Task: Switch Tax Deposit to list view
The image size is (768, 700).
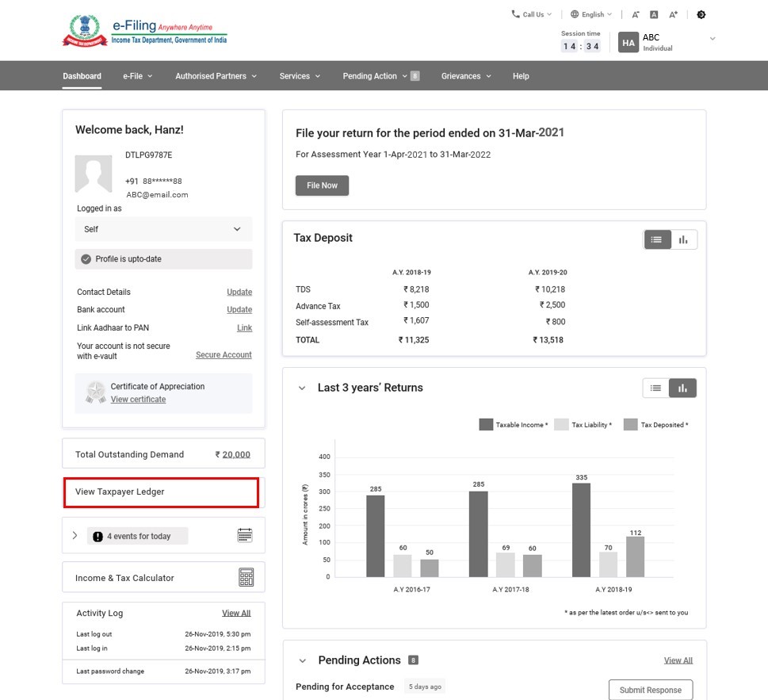Action: [657, 239]
